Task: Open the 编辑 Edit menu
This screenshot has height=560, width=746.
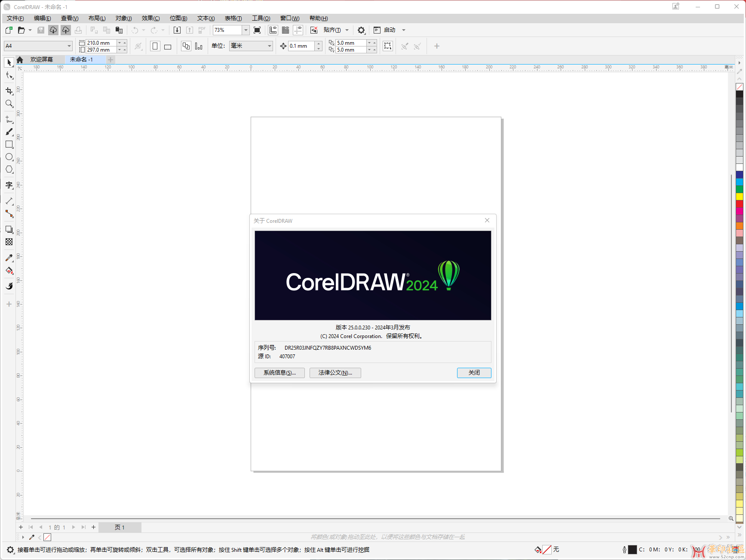Action: tap(42, 18)
